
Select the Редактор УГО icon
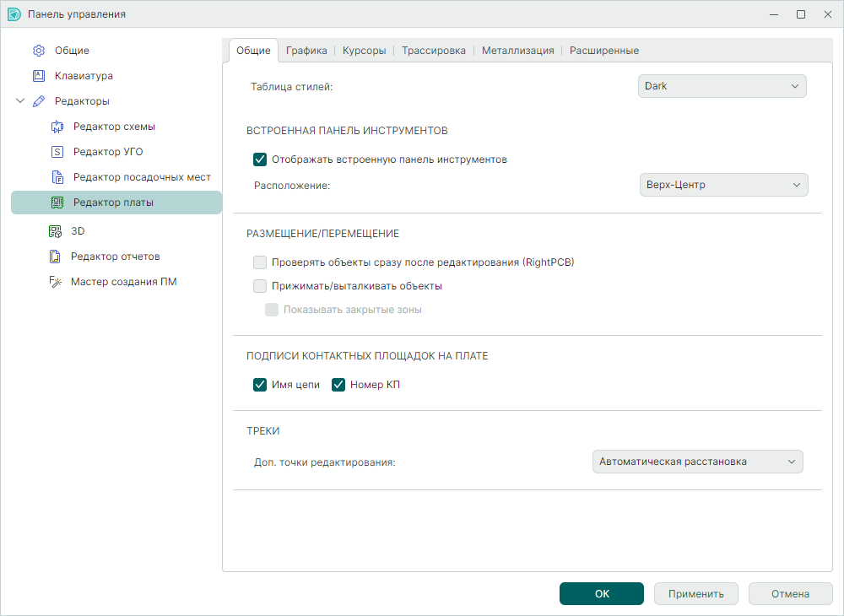(57, 152)
